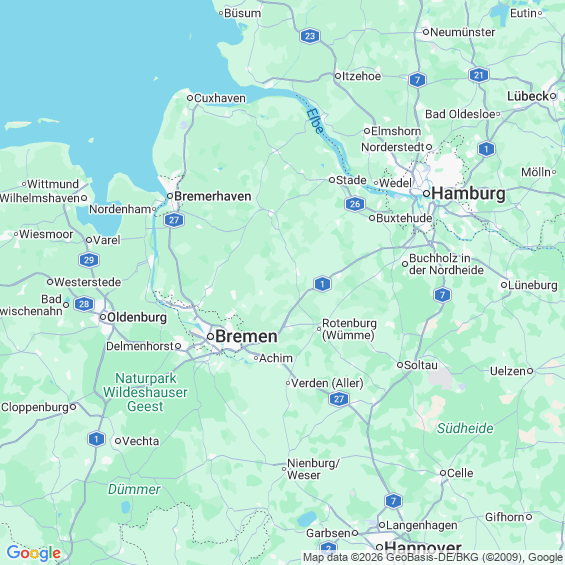Click the highway 21 shield near Lübeck
The image size is (565, 565).
[479, 75]
